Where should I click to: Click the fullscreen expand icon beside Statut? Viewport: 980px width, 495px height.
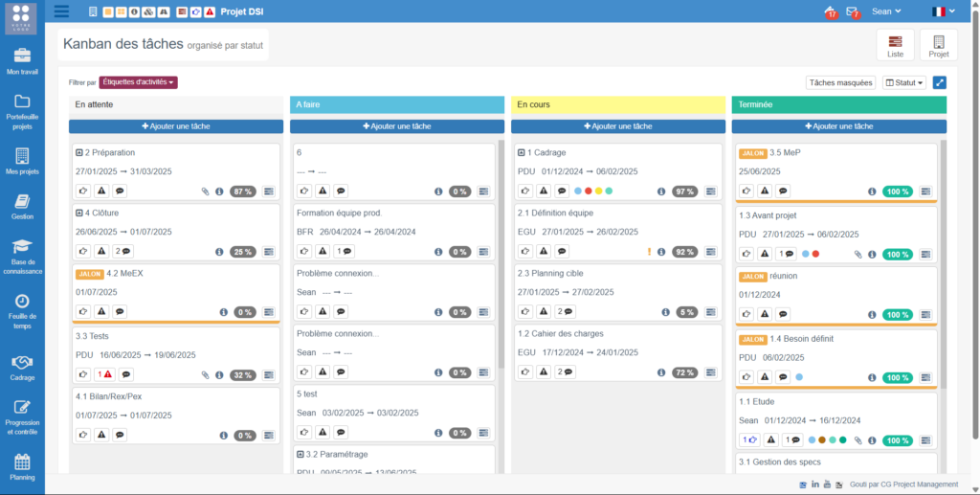click(x=939, y=83)
